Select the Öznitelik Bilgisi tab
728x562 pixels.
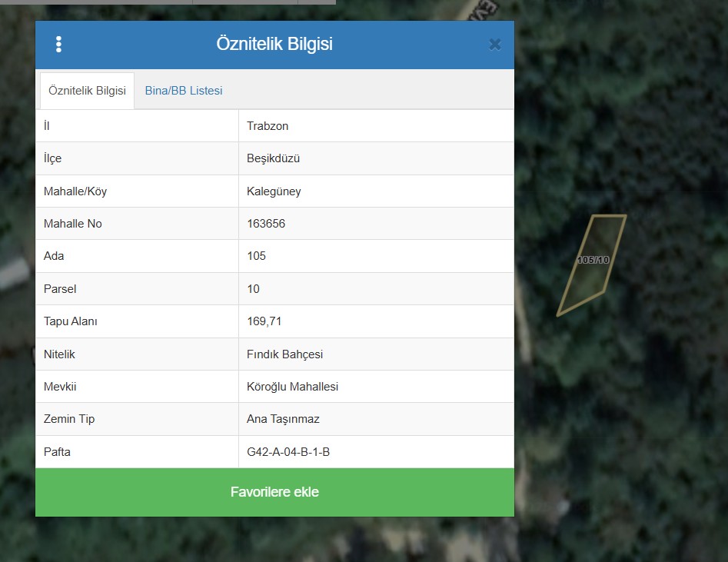(x=87, y=91)
